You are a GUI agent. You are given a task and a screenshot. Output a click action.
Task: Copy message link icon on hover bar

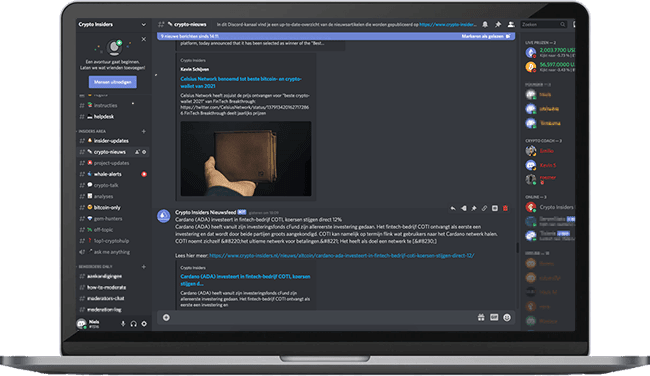click(x=484, y=209)
